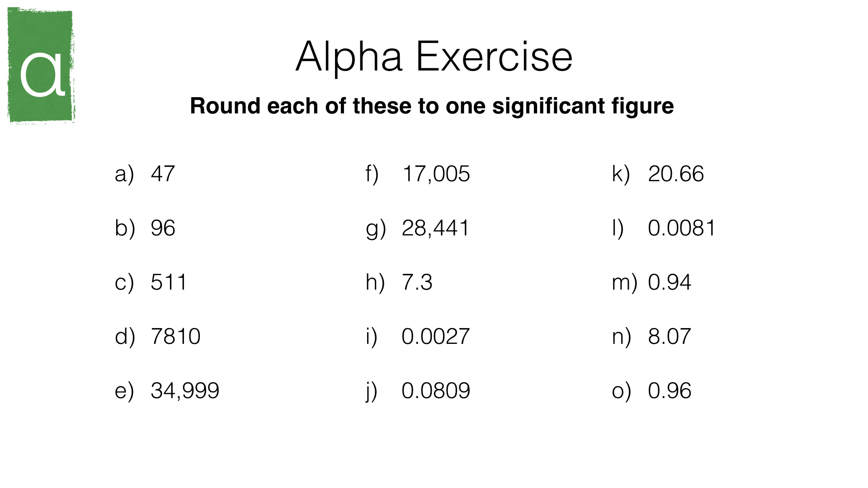Click the decimal 0.0809
Viewport: 868px width, 488px height.
(x=436, y=391)
